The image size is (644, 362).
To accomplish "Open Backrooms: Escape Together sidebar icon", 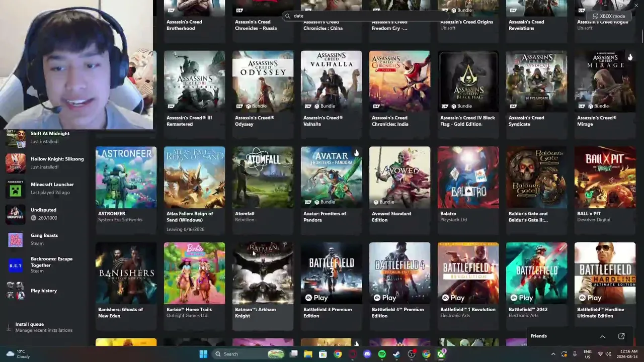I will [x=15, y=265].
